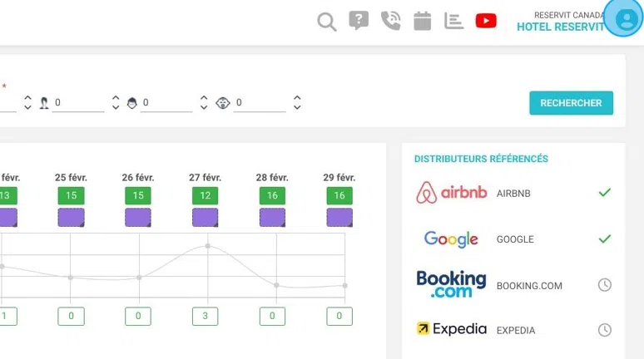
Task: Click the green 12 availability for 27 févr.
Action: (x=205, y=196)
